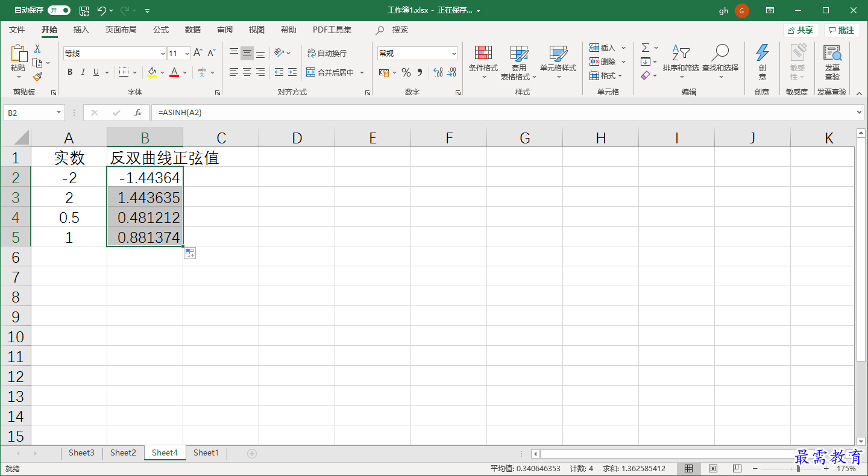Open the number format dropdown (常规)
868x476 pixels.
454,54
